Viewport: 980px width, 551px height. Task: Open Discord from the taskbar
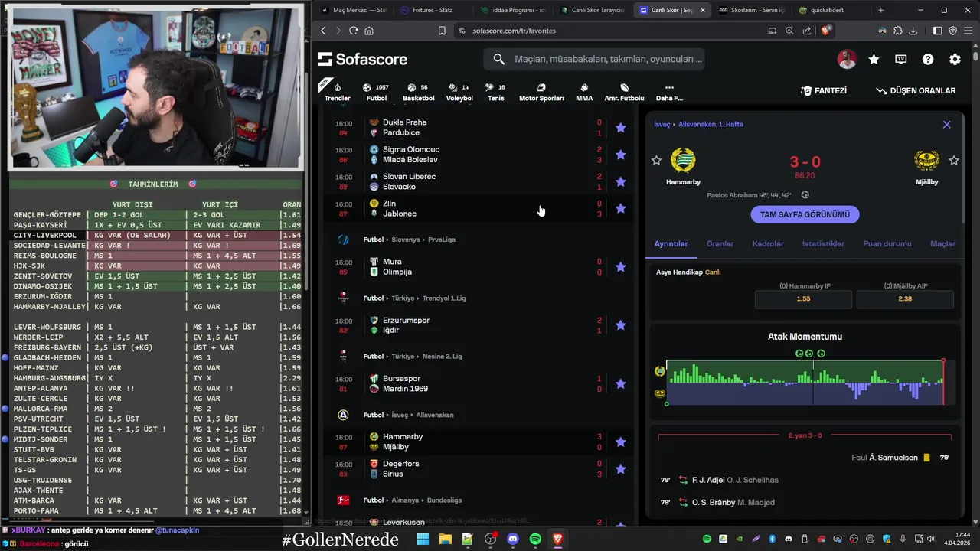point(513,540)
